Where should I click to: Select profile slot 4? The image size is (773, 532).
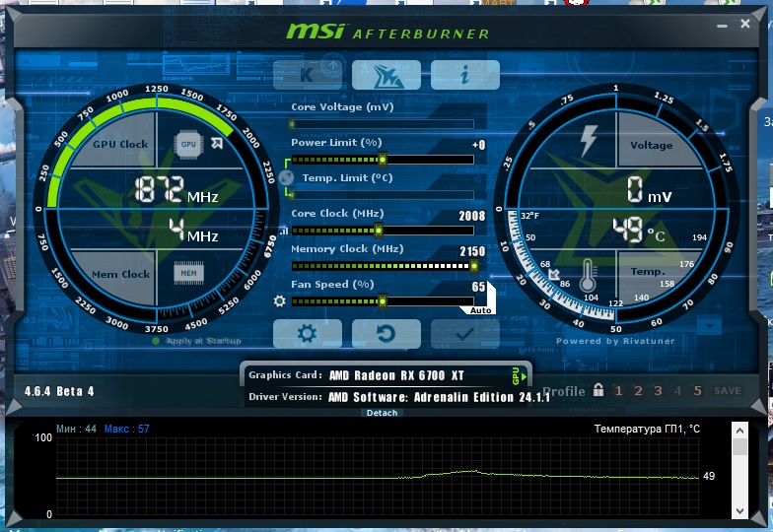click(x=678, y=390)
